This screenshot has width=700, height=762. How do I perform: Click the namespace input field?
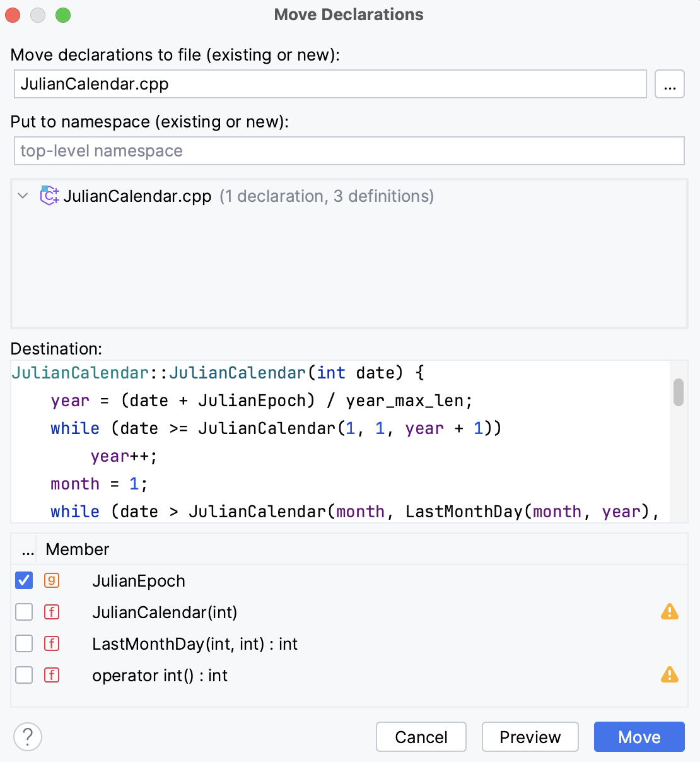[x=349, y=151]
